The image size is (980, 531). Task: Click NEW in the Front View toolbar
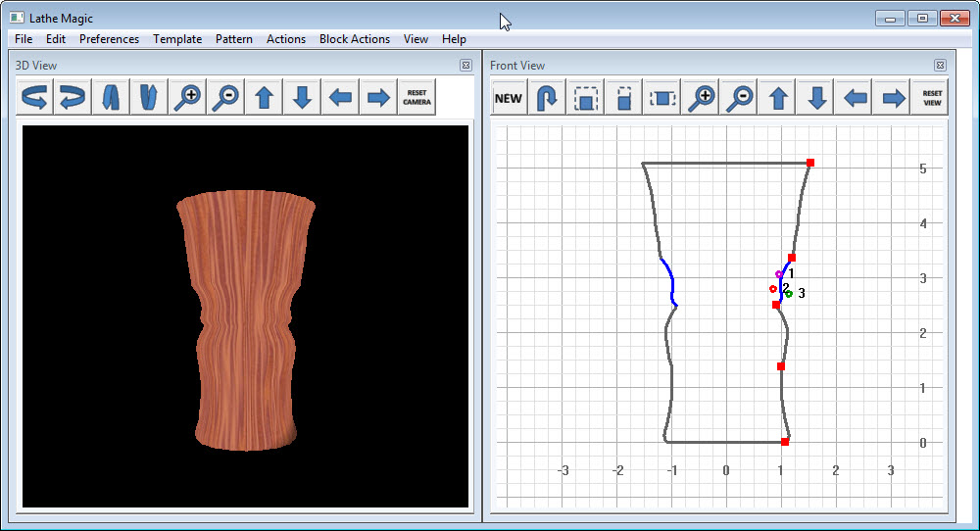tap(509, 98)
